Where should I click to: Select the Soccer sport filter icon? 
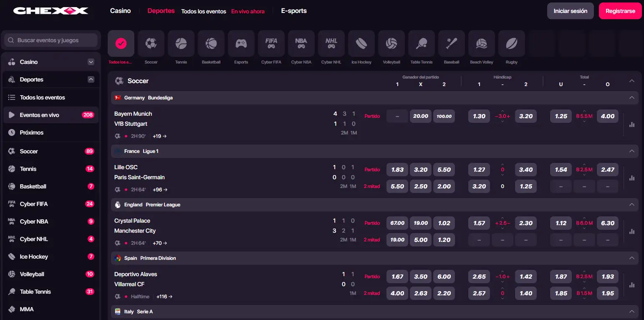coord(151,43)
